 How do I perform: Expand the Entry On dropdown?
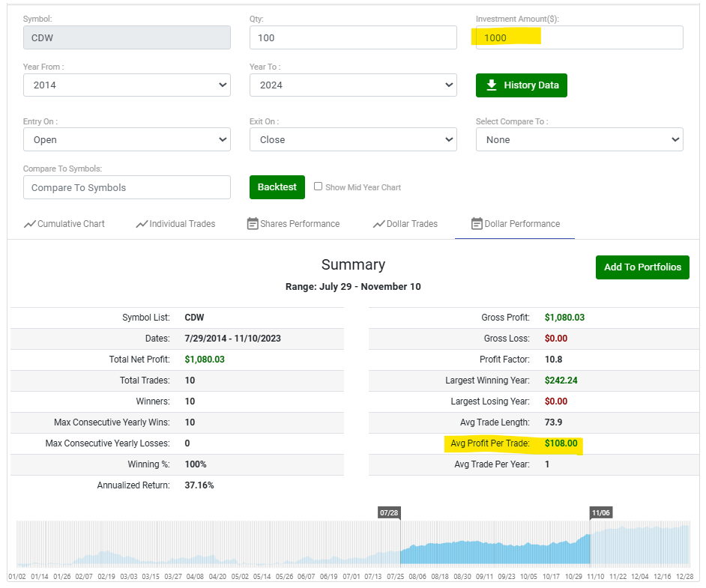coord(127,139)
